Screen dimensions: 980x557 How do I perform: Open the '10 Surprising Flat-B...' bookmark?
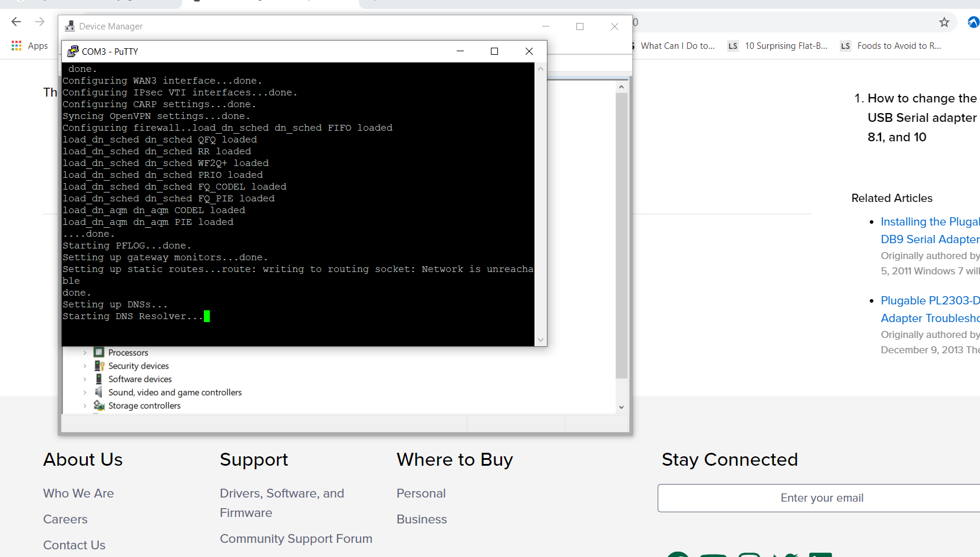tap(786, 46)
